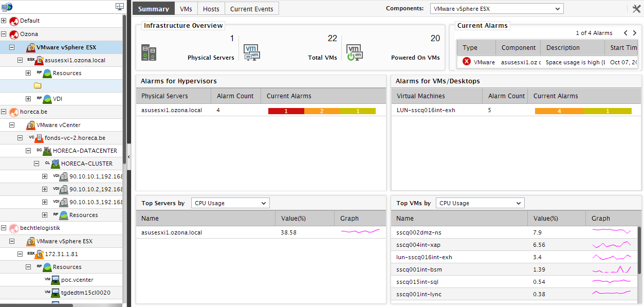The height and width of the screenshot is (307, 644).
Task: Switch to the Current Events tab
Action: tap(252, 9)
